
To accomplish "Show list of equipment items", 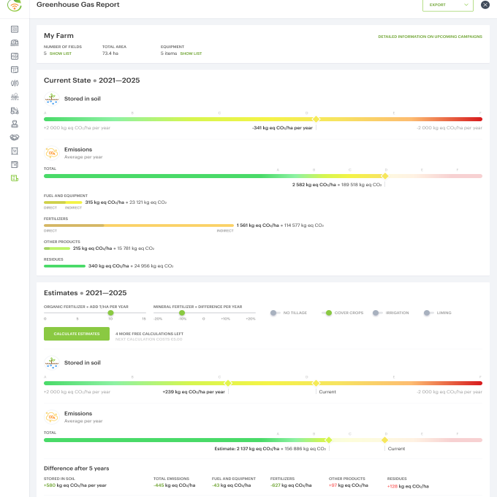I will [191, 53].
